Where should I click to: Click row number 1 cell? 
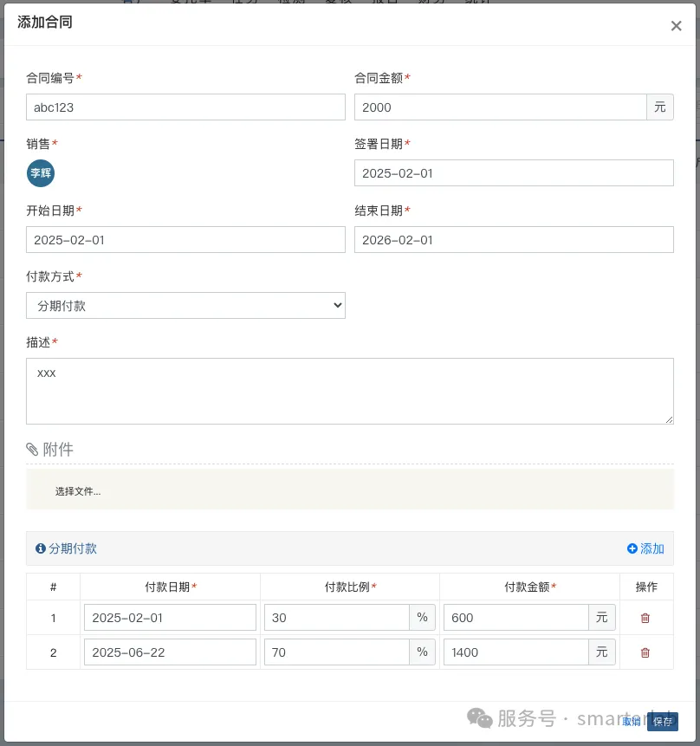(x=54, y=618)
